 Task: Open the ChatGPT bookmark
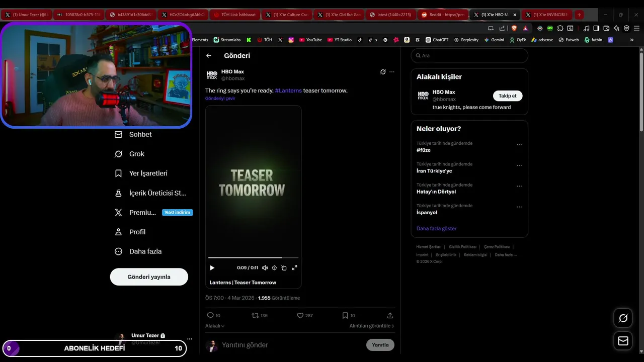(x=437, y=40)
